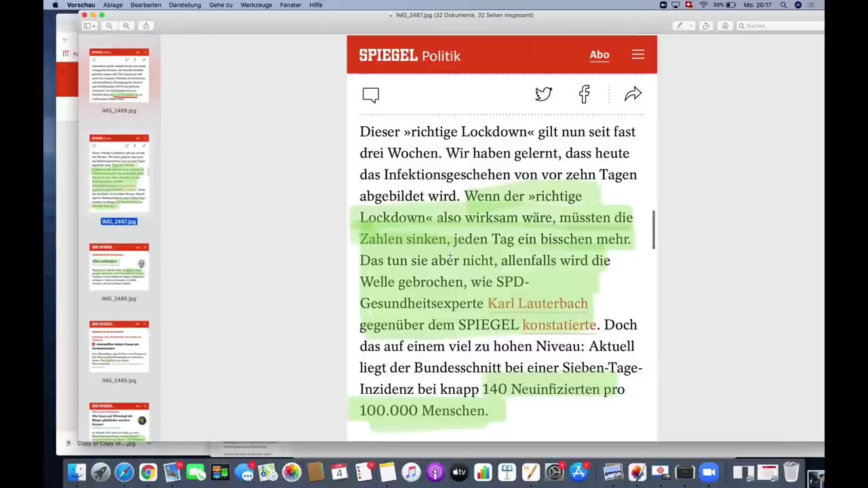Open the Vorschau application menu
The width and height of the screenshot is (868, 488).
click(x=81, y=5)
